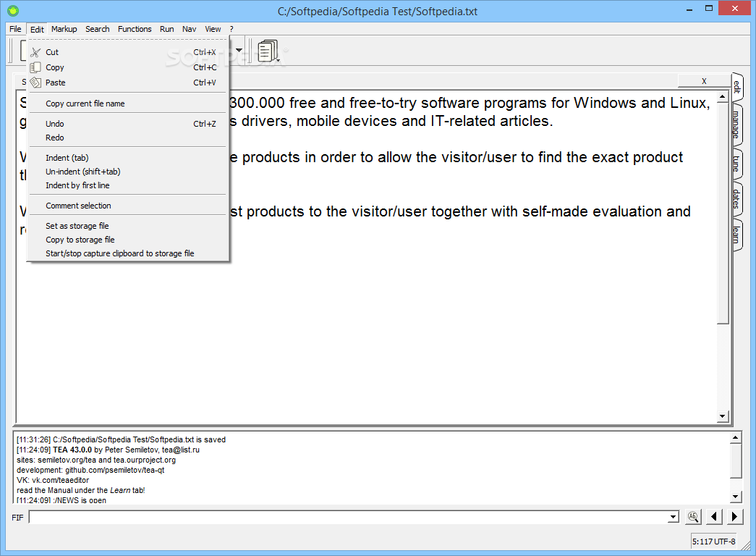Click the editor scrollbar down arrow

tap(722, 416)
